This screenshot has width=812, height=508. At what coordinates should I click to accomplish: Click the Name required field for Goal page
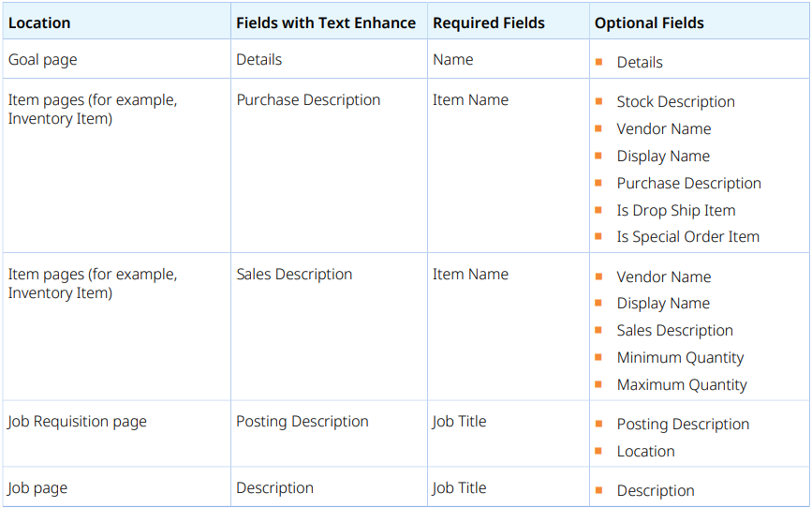click(453, 60)
